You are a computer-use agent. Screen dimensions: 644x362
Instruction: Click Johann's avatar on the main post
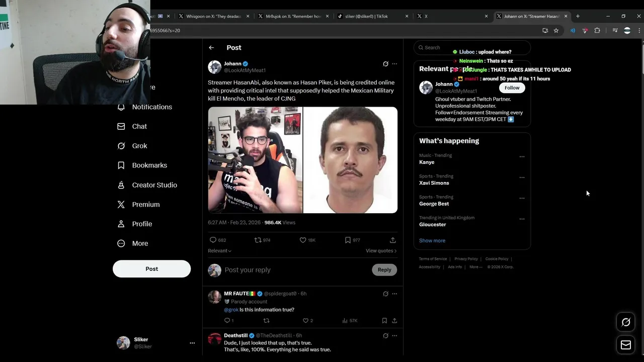[215, 67]
